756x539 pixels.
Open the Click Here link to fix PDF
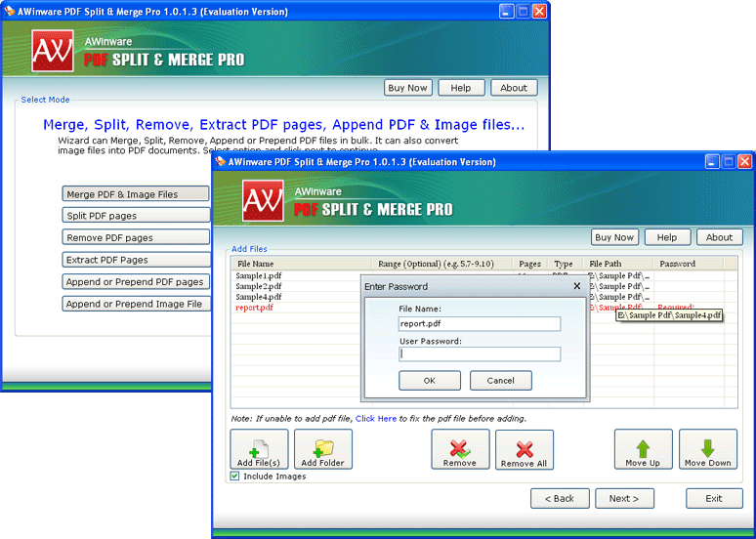pyautogui.click(x=376, y=418)
